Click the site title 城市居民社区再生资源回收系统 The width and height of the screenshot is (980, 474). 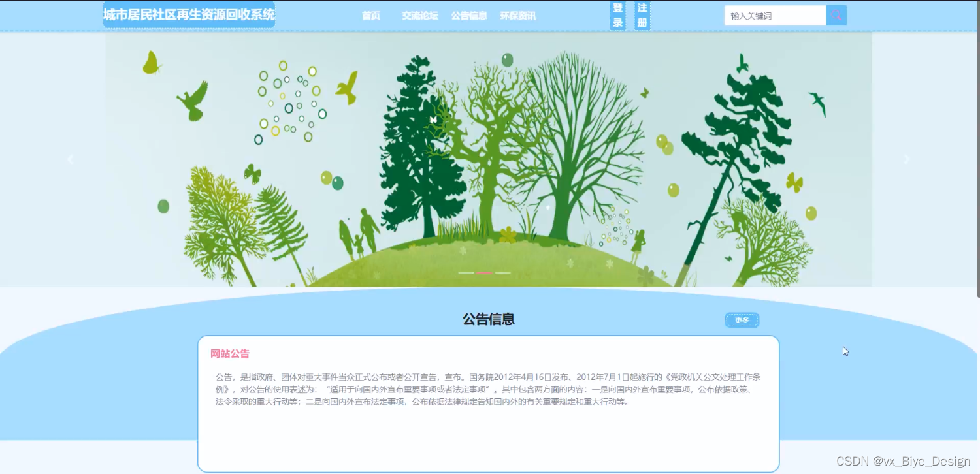[189, 14]
